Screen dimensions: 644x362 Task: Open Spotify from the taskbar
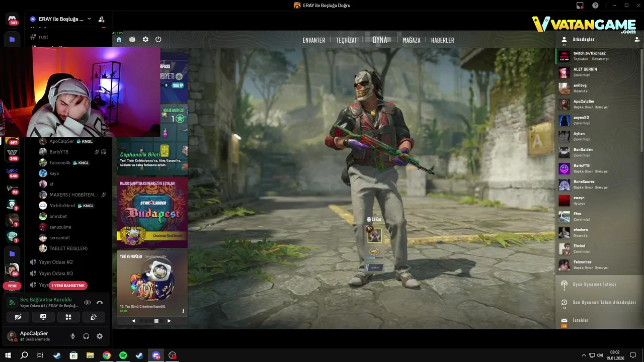coord(123,355)
